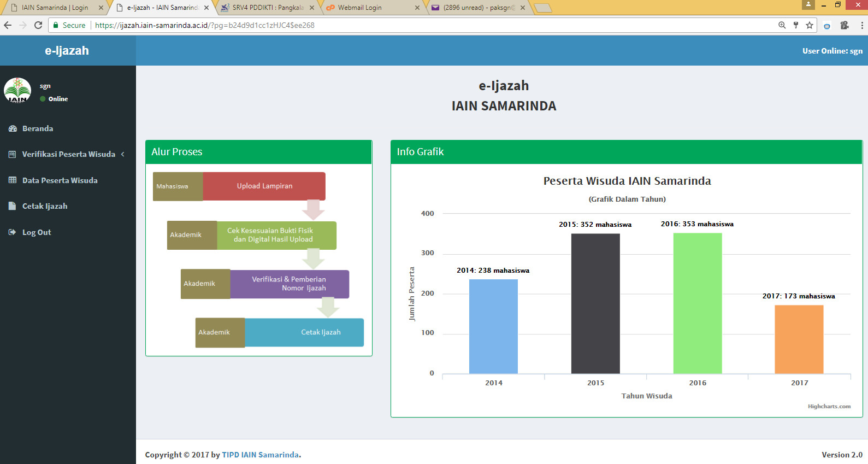Click the Peserta Wisuda IAIN Samarinda chart title

[627, 181]
